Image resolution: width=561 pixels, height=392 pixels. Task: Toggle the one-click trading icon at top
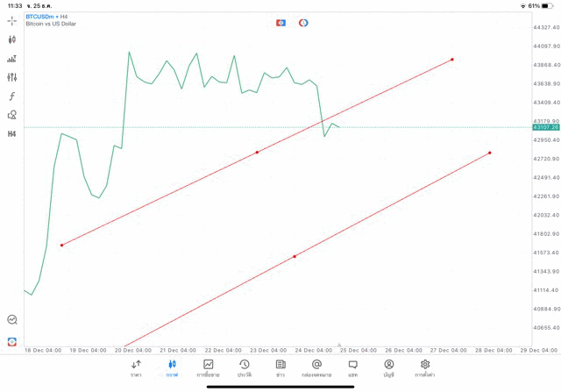(280, 23)
